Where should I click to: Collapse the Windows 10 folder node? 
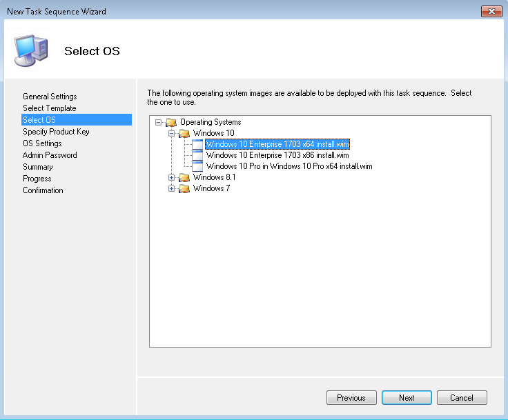[x=171, y=133]
